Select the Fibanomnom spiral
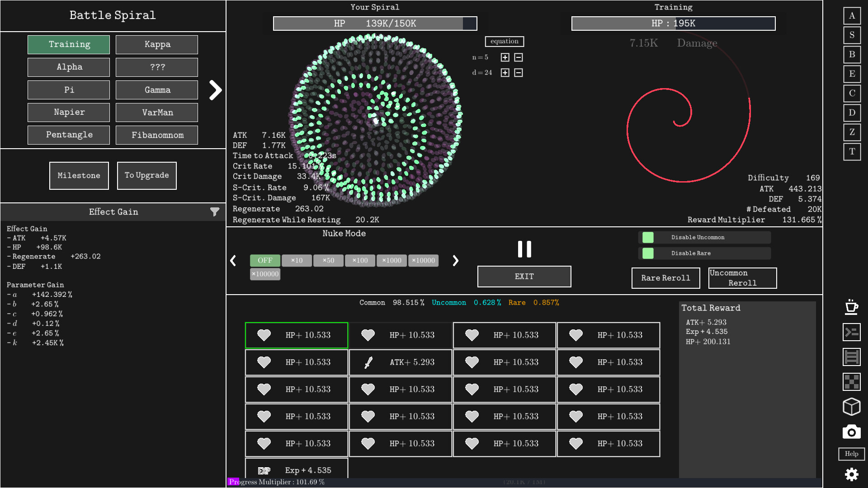Screen dimensions: 868x488 tap(156, 135)
